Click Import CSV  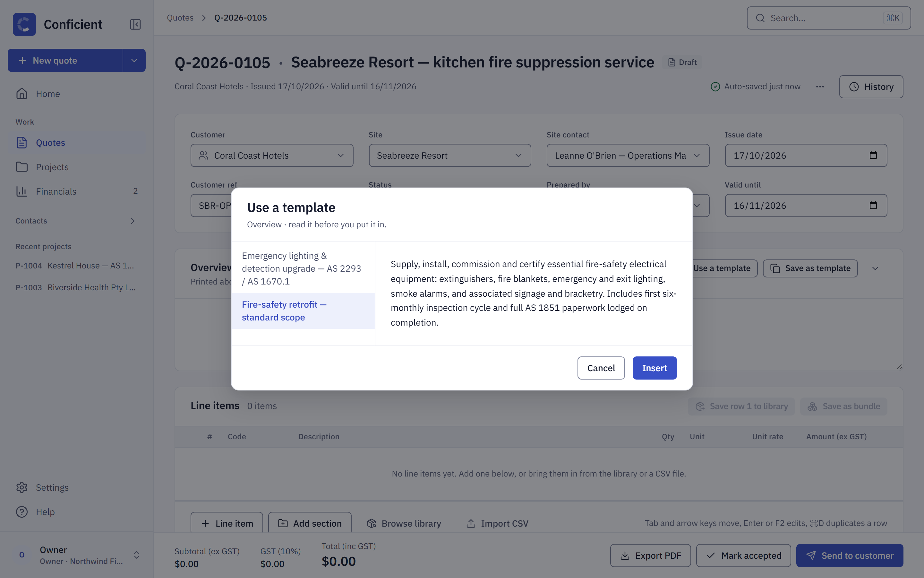497,523
